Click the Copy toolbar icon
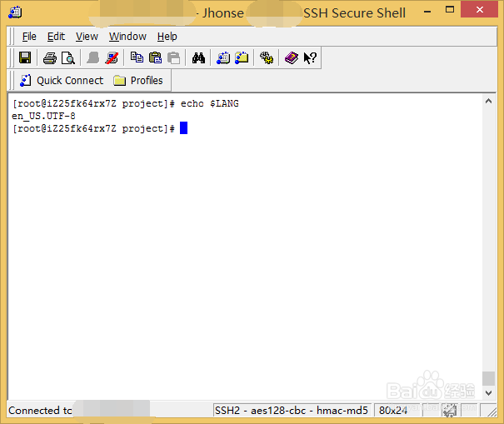Viewport: 504px width, 424px height. point(137,57)
